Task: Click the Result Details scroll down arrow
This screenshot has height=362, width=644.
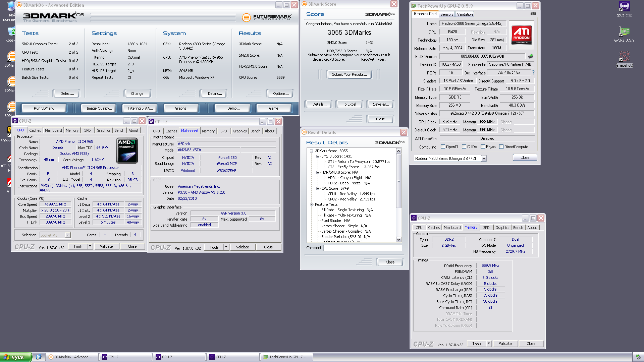Action: click(x=398, y=239)
